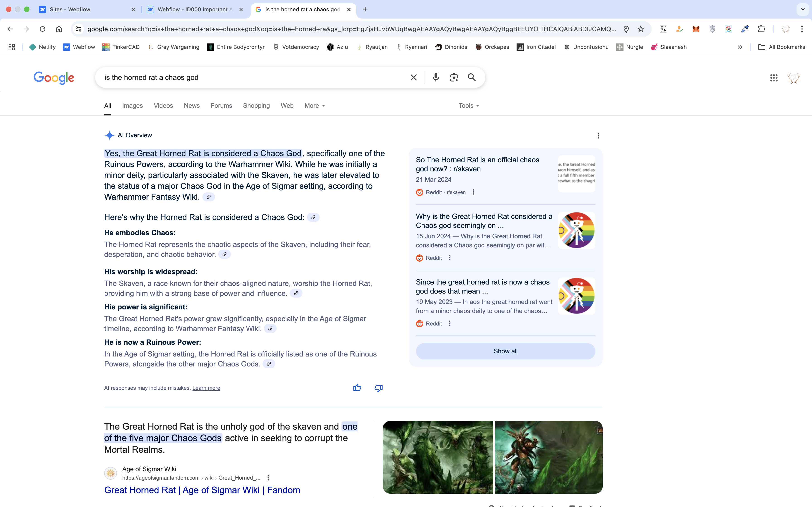The height and width of the screenshot is (507, 812).
Task: Switch to the Forums results tab
Action: [221, 106]
